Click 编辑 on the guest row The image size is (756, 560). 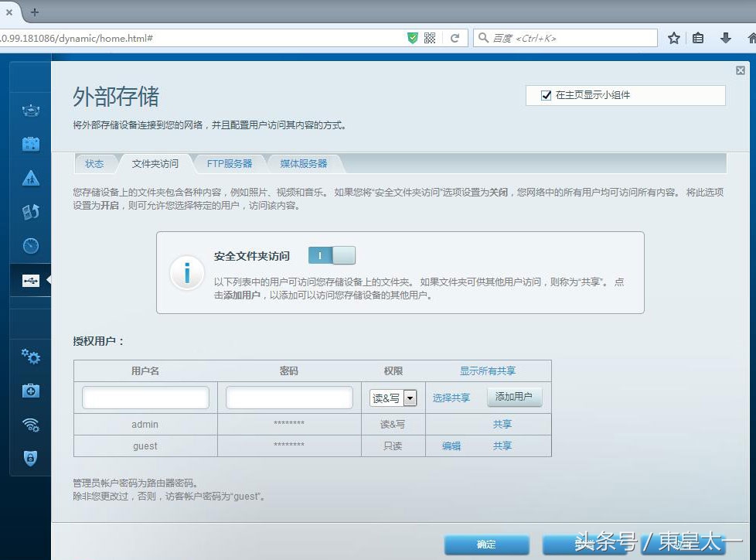pyautogui.click(x=451, y=446)
